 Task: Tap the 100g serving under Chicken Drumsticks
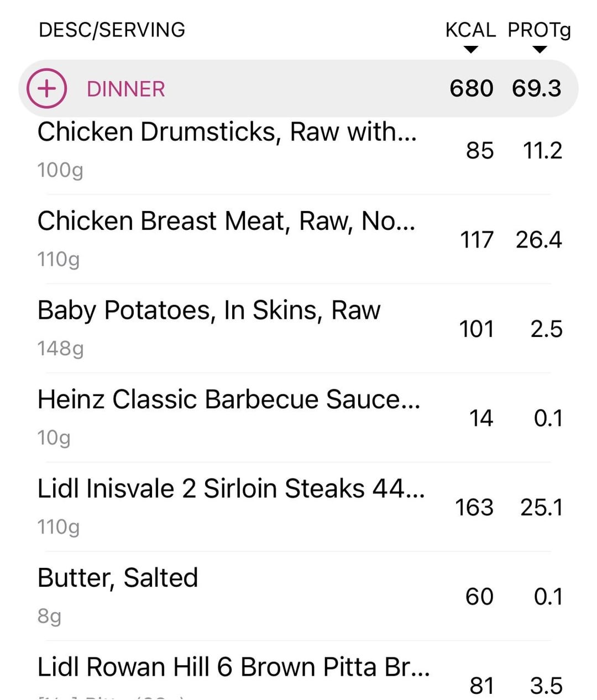[60, 170]
